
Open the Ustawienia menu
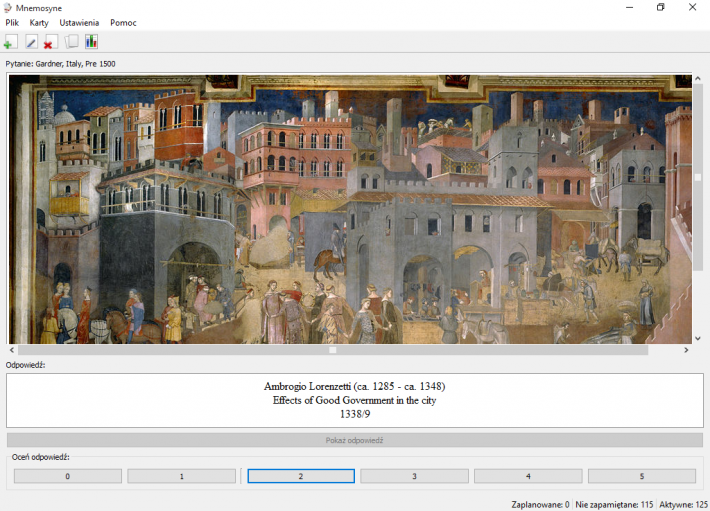click(79, 23)
